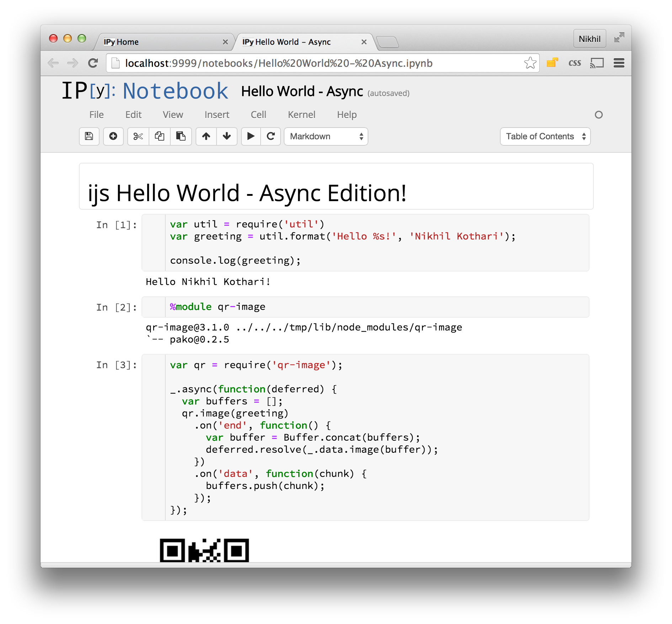
Task: Restart the kernel with the toolbar refresh icon
Action: coord(271,136)
